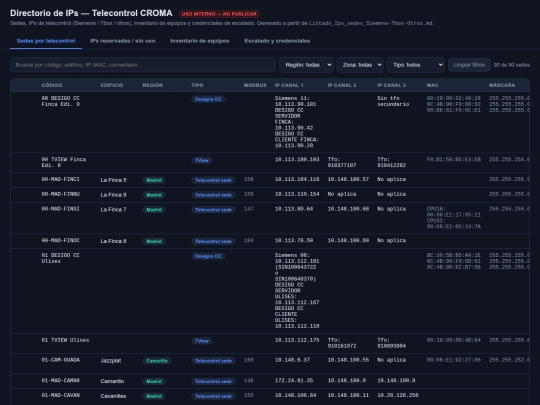Image resolution: width=540 pixels, height=405 pixels.
Task: Expand the Tipo filter dropdown
Action: click(x=416, y=65)
